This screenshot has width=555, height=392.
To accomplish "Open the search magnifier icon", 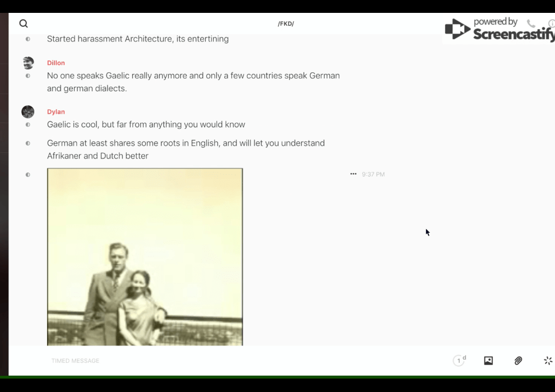I will coord(24,24).
